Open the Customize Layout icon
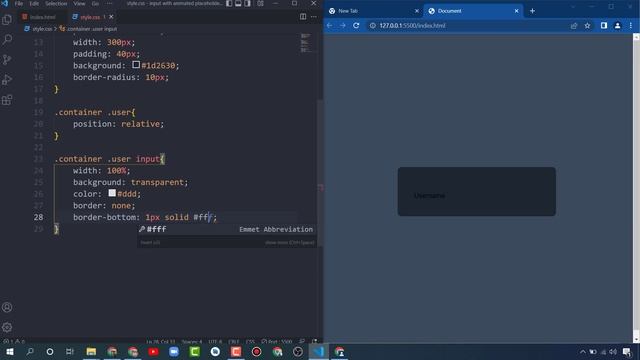Image resolution: width=640 pixels, height=360 pixels. pyautogui.click(x=260, y=4)
